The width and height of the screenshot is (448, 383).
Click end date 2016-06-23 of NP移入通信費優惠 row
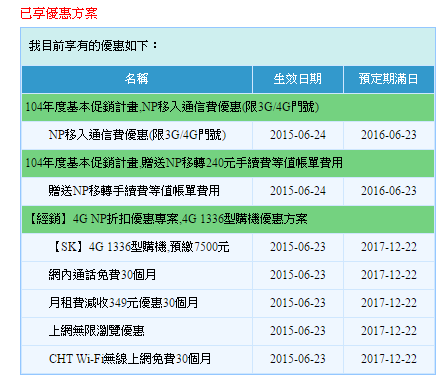(x=389, y=135)
